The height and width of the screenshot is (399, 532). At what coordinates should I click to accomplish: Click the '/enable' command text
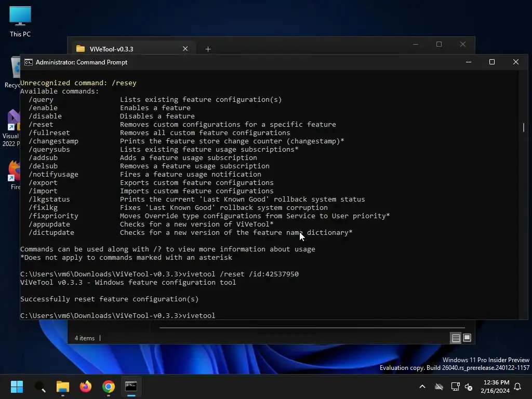pyautogui.click(x=43, y=108)
